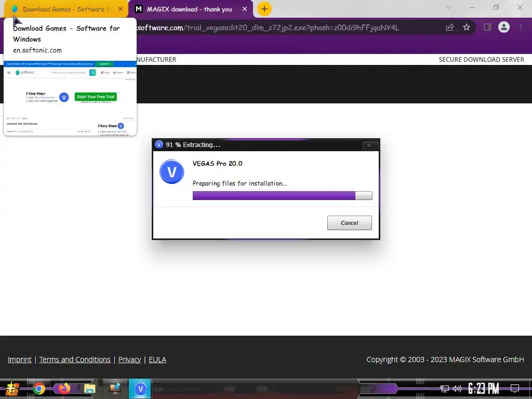Open the EULA footer link
532x399 pixels.
[157, 360]
